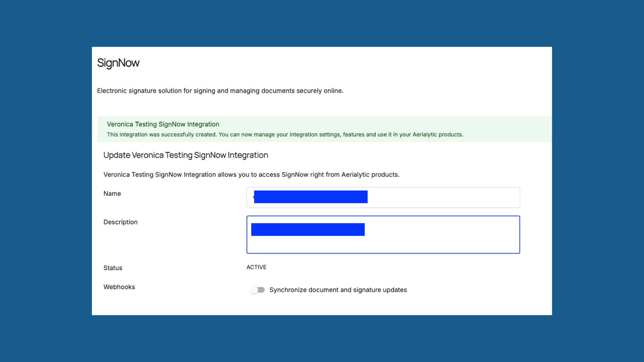Click the 'Update Veronica Testing SignNow Integration' heading
This screenshot has width=644, height=362.
(x=185, y=155)
